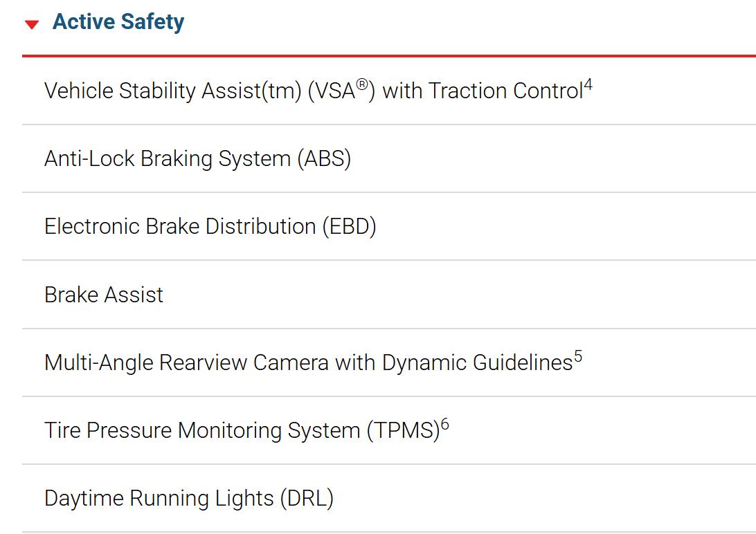The image size is (756, 534).
Task: Click the registered trademark symbol after VSA
Action: point(362,85)
